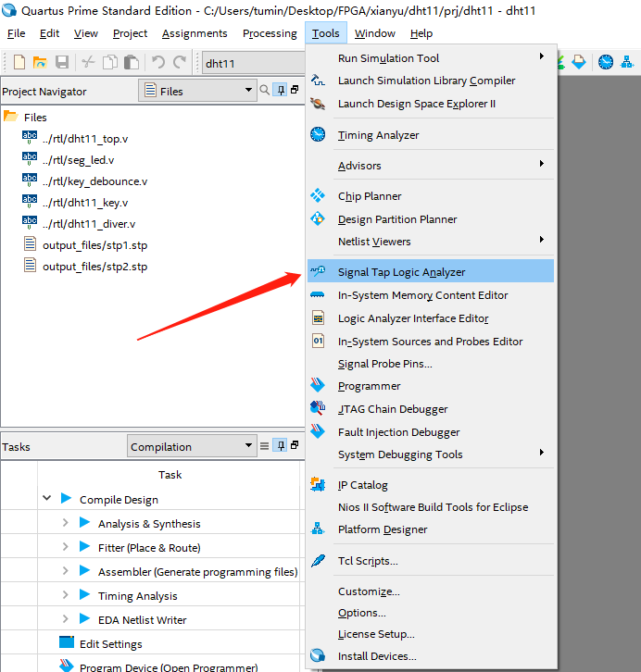
Task: Open the Edit menu
Action: coord(49,33)
